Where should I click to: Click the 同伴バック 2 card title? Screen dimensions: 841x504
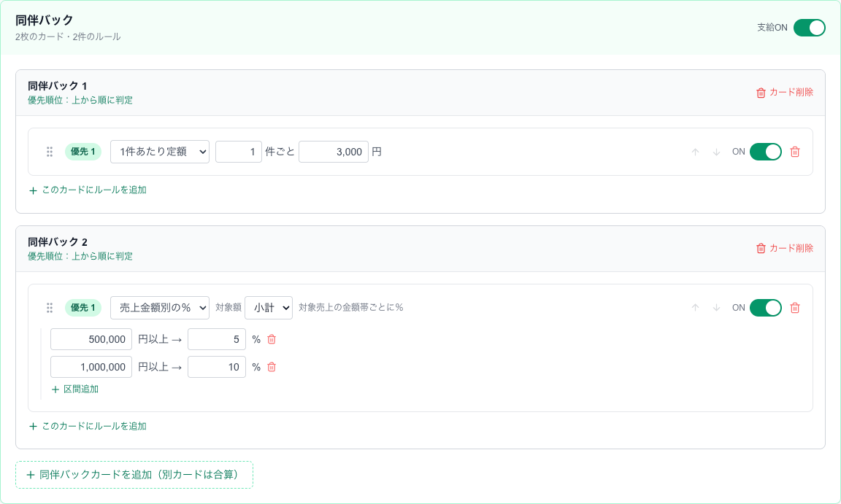[x=58, y=241]
